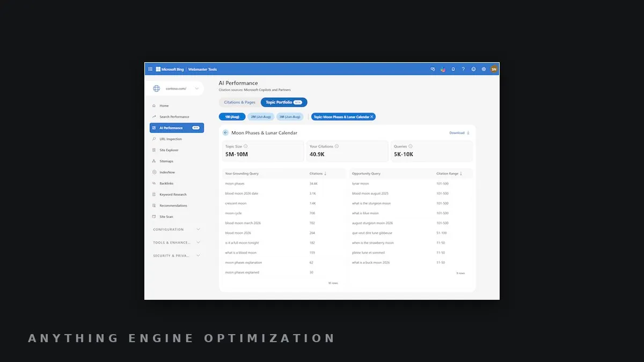Click the Your Grounding Query column header

(x=242, y=174)
